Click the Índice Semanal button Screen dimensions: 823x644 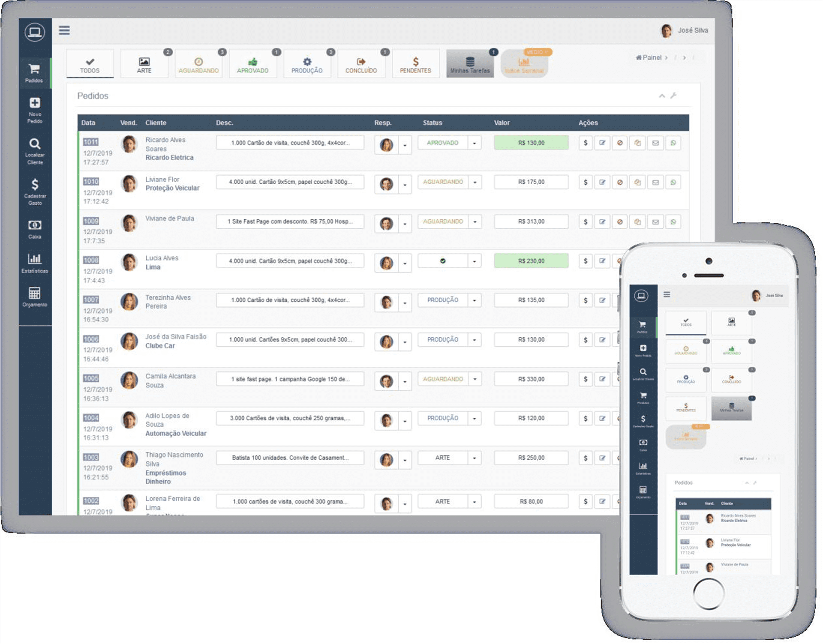coord(524,64)
